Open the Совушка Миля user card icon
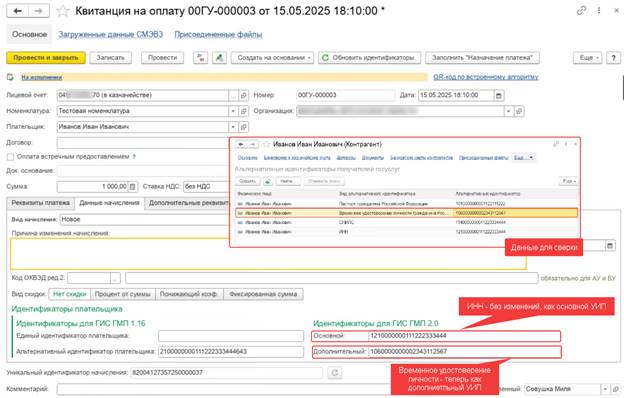 (x=615, y=389)
